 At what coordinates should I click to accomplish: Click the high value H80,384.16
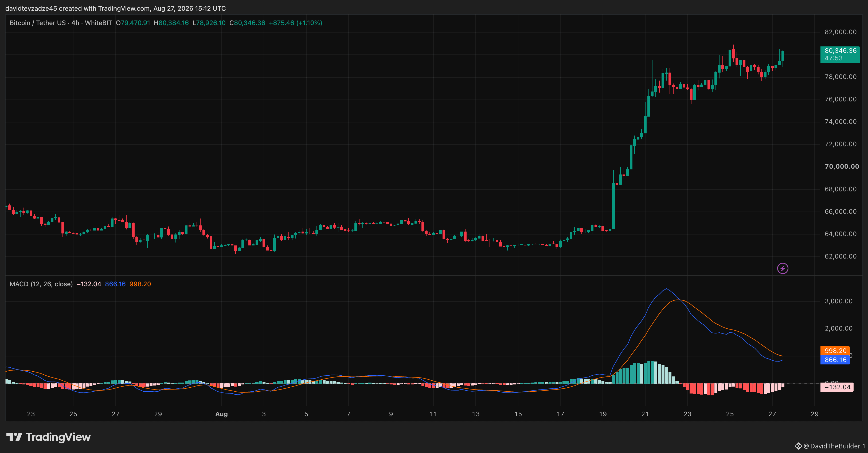coord(171,23)
